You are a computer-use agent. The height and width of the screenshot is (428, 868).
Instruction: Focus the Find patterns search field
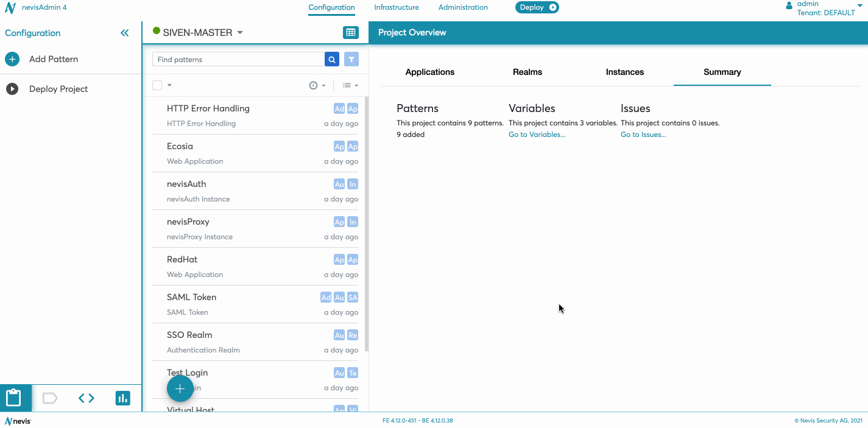(238, 59)
